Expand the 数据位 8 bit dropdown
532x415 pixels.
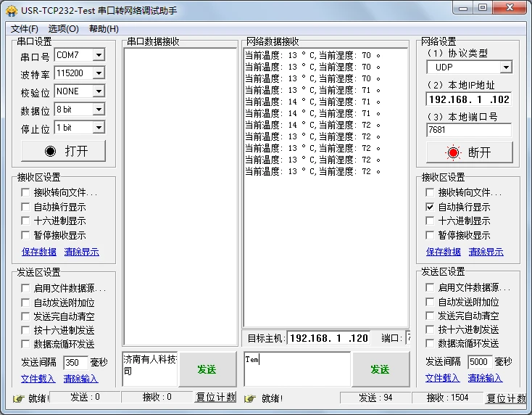pos(99,110)
